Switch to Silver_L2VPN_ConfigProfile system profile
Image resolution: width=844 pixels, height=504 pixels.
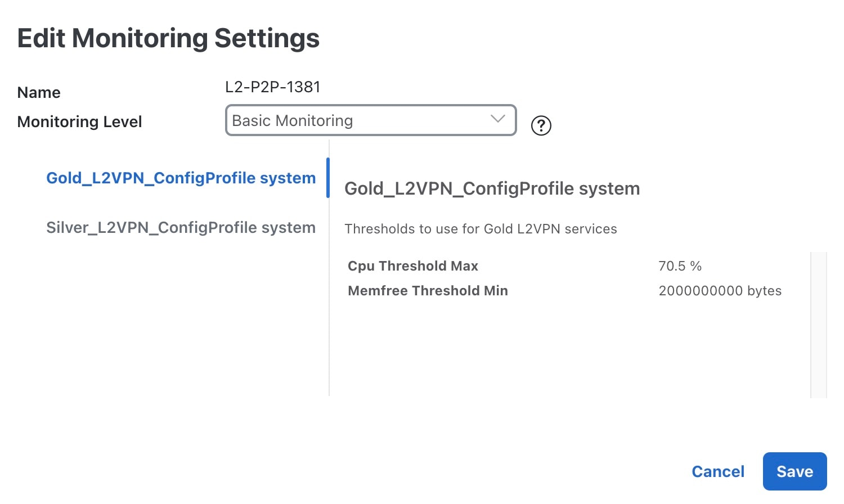point(181,228)
